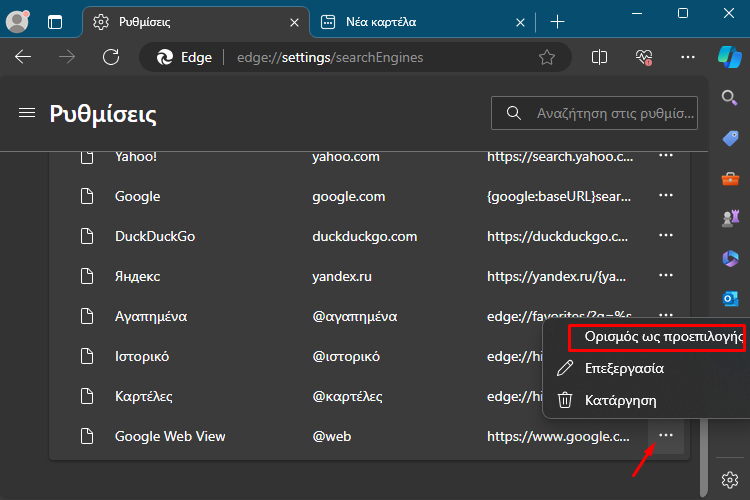
Task: Open the Copilot sidebar
Action: pyautogui.click(x=730, y=57)
